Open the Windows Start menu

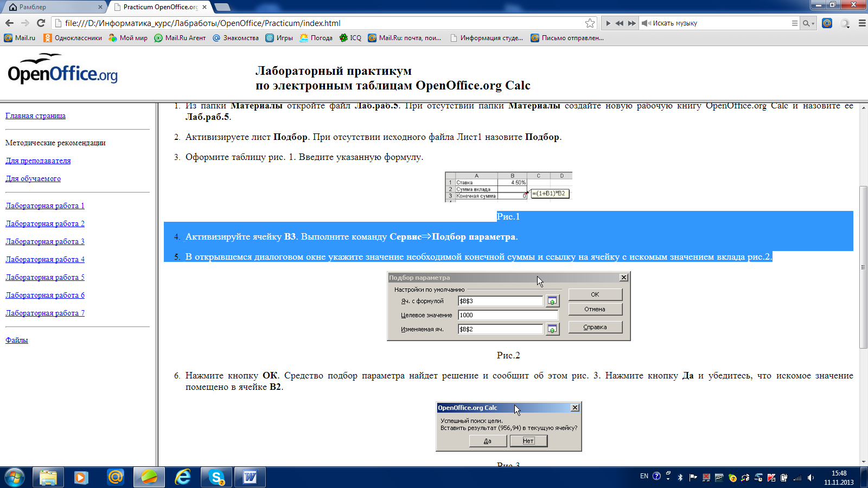click(x=14, y=478)
